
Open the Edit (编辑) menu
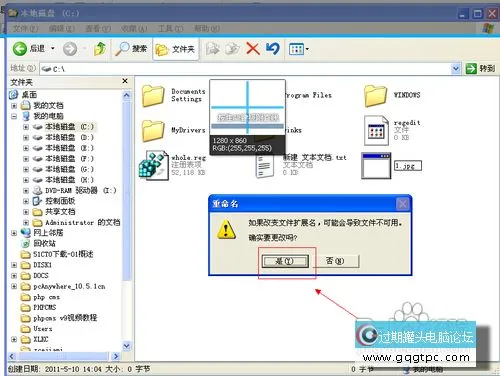61,28
